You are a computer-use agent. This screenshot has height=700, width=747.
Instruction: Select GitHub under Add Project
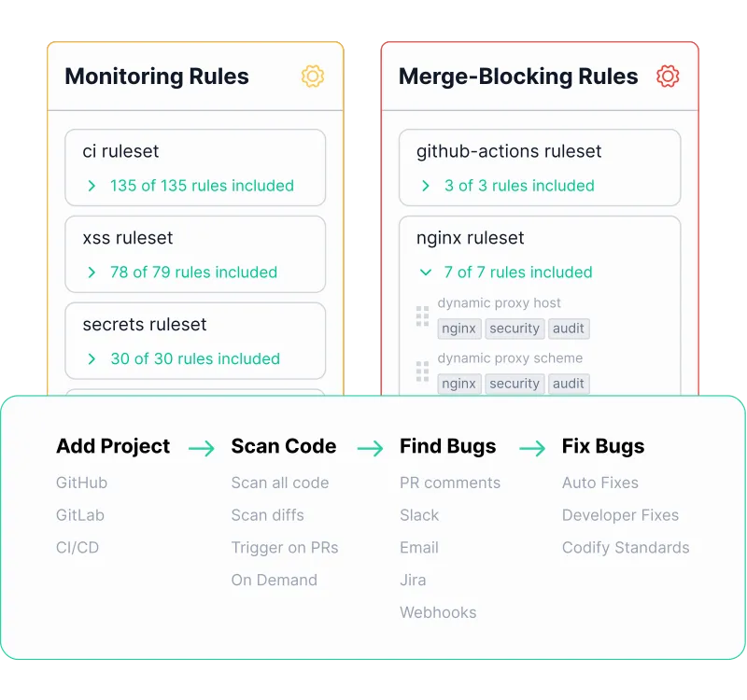(x=81, y=483)
